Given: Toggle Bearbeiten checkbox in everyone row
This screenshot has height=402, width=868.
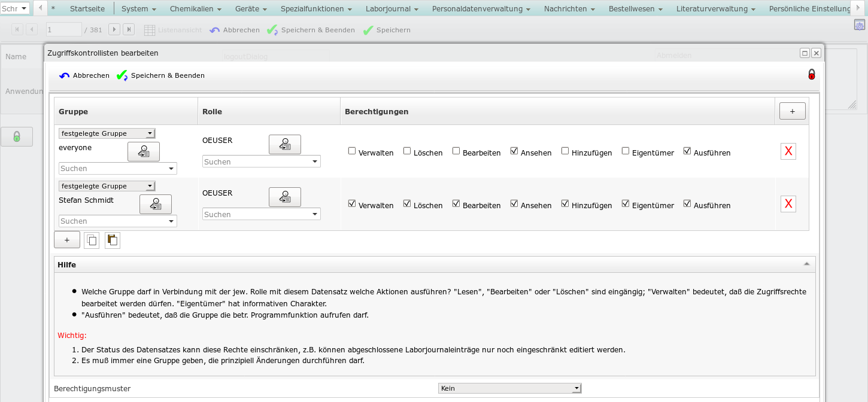Looking at the screenshot, I should [x=456, y=151].
